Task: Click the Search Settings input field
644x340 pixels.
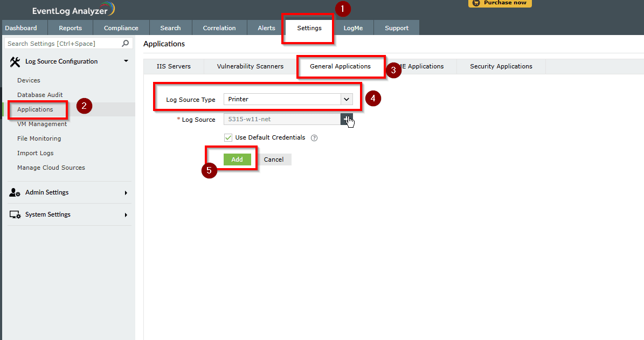Action: [x=68, y=44]
